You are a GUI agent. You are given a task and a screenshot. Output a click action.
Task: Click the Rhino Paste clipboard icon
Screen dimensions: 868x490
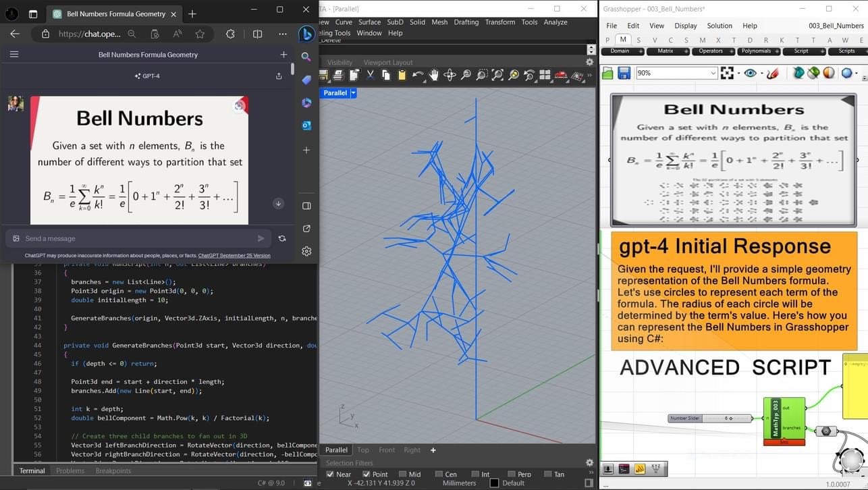(402, 75)
